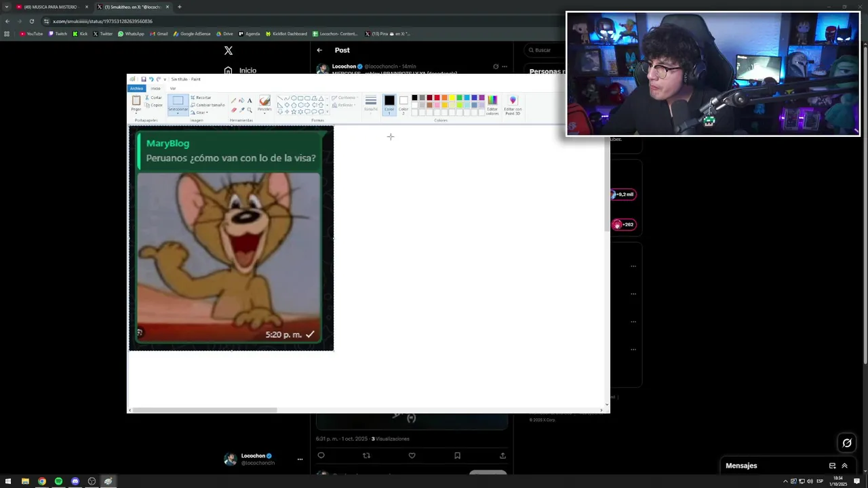Click new message icon in Mensajes bar

click(832, 466)
